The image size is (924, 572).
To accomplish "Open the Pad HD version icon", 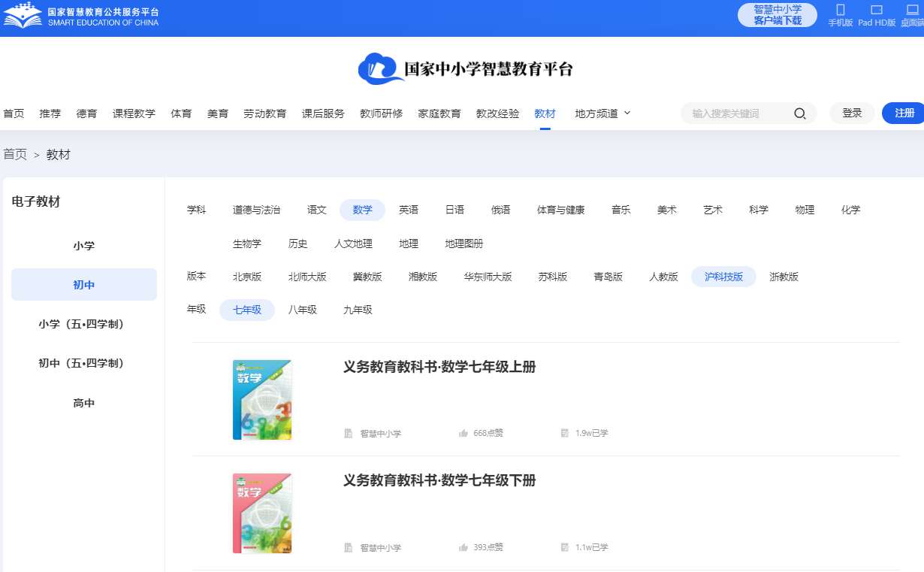I will pyautogui.click(x=877, y=11).
